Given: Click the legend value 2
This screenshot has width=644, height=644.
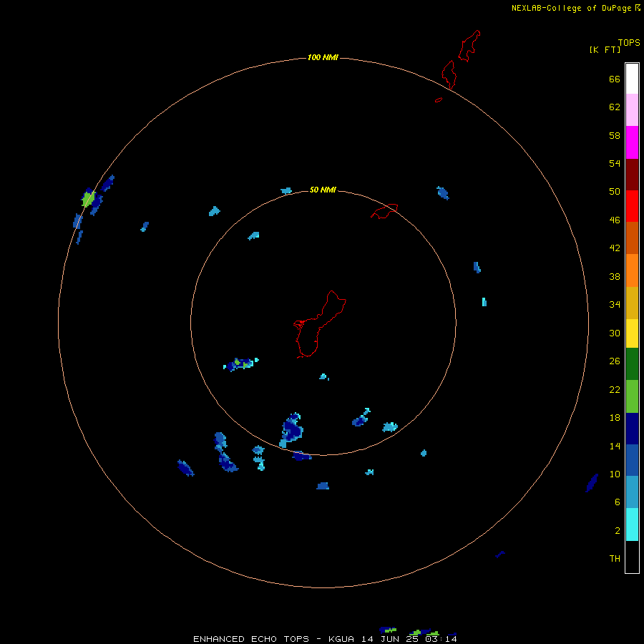Looking at the screenshot, I should [618, 531].
